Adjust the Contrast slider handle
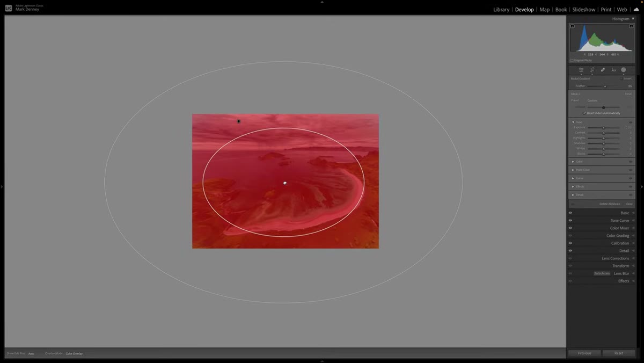 [x=603, y=133]
